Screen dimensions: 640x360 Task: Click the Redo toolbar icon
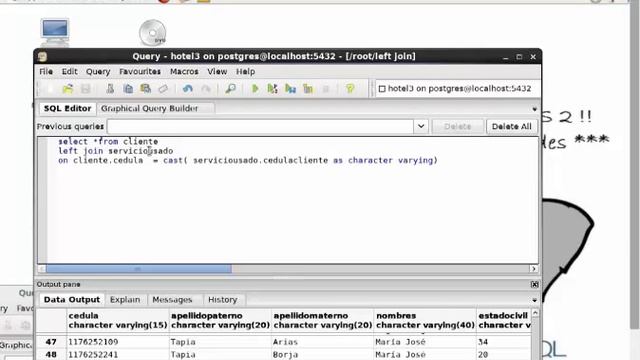click(x=206, y=89)
